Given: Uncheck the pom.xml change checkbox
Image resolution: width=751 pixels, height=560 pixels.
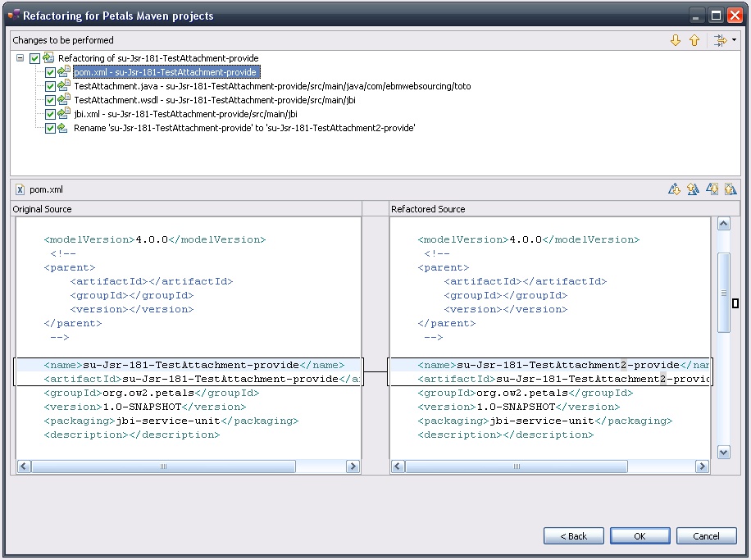Looking at the screenshot, I should point(51,72).
